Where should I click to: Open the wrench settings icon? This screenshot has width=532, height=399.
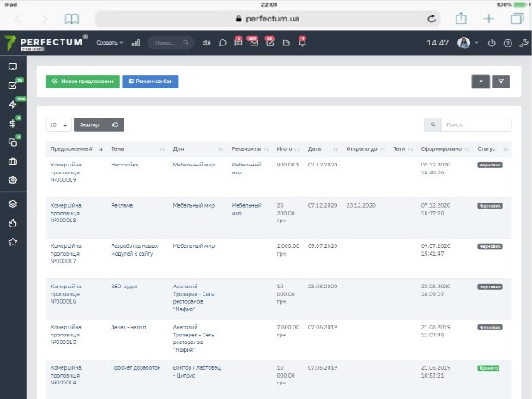(x=523, y=43)
